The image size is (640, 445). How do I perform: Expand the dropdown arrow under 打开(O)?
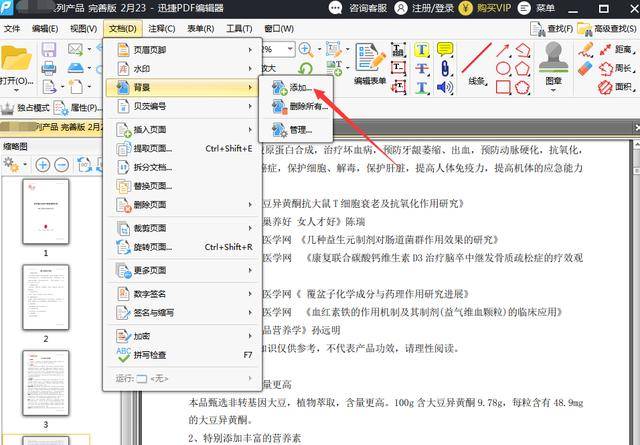(x=16, y=91)
